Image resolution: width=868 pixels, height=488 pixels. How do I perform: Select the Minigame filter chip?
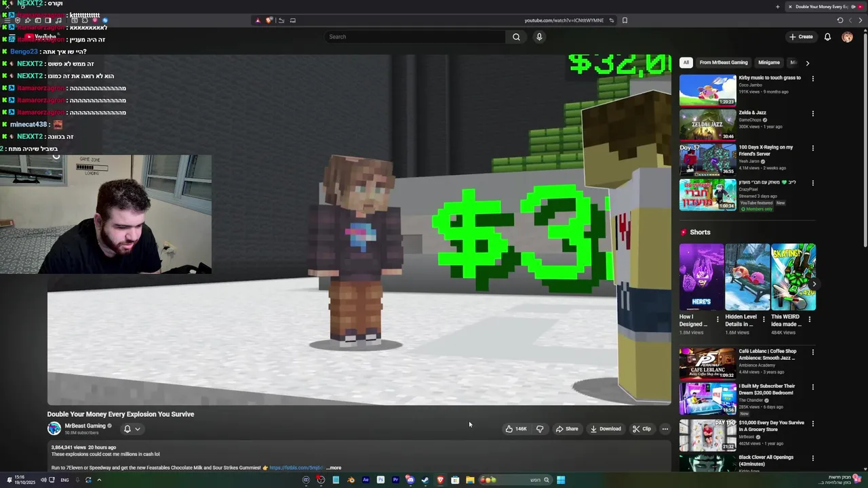pyautogui.click(x=769, y=62)
